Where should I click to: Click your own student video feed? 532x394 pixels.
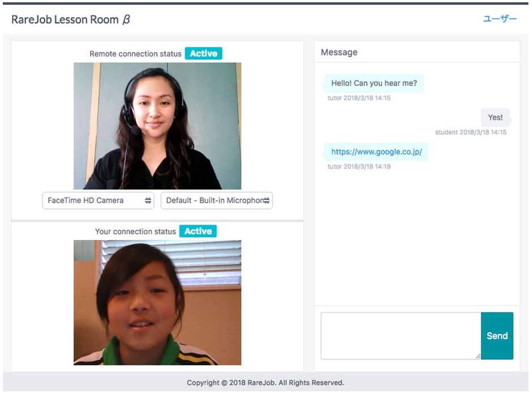pos(157,303)
